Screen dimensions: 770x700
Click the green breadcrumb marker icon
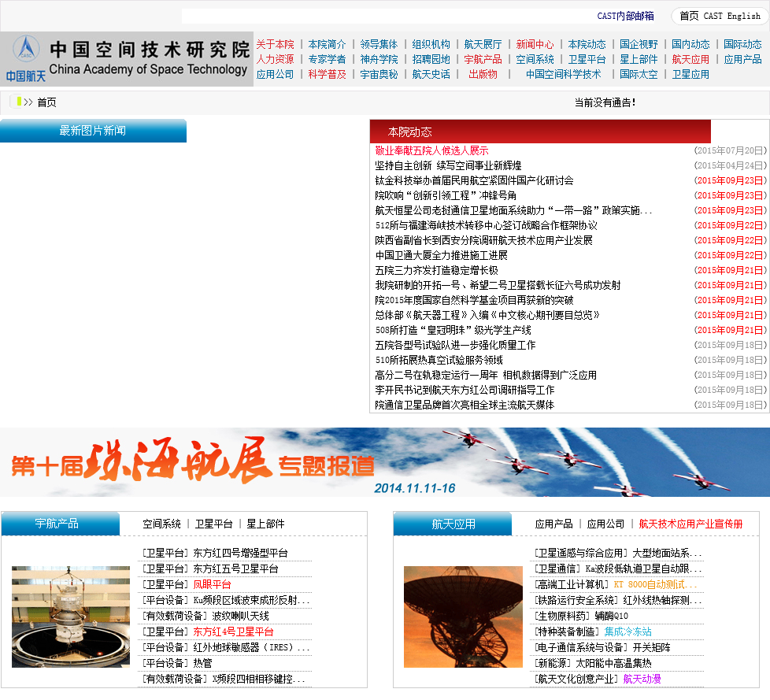tap(19, 102)
